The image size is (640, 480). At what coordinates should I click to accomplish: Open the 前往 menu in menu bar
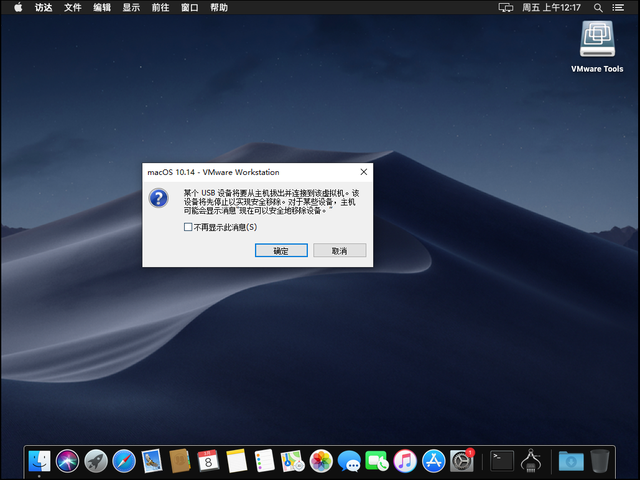pos(160,7)
